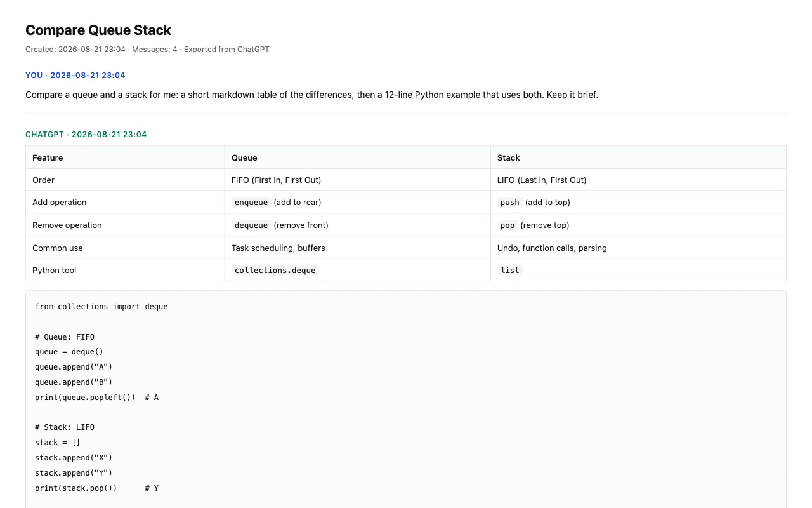The width and height of the screenshot is (812, 508).
Task: Select the 'from collections import deque' code line
Action: tap(101, 307)
